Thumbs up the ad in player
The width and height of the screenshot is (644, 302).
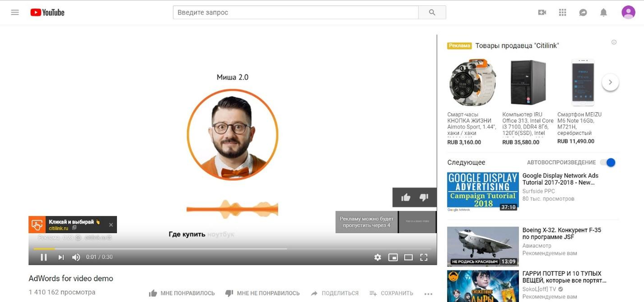tap(406, 197)
